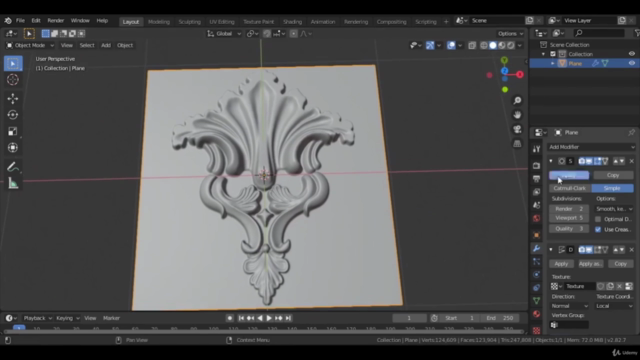The width and height of the screenshot is (640, 360).
Task: Open the Texture properties checker tab
Action: [536, 330]
